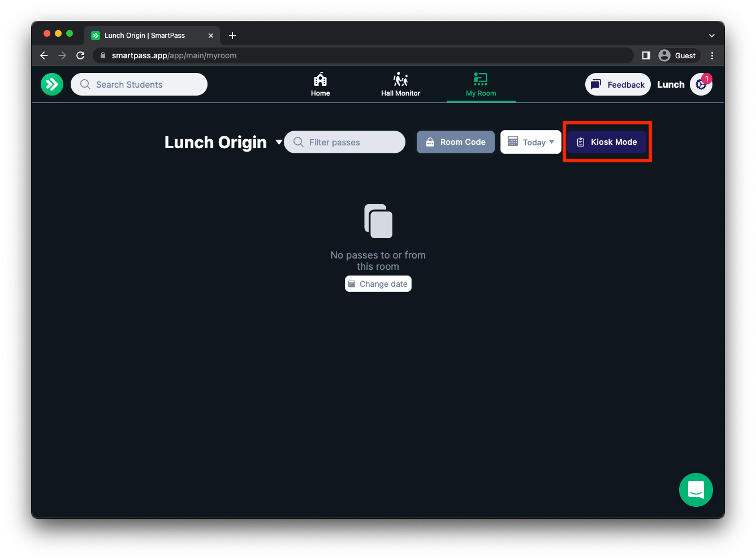Viewport: 756px width, 560px height.
Task: Open the Today date dropdown
Action: coord(530,142)
